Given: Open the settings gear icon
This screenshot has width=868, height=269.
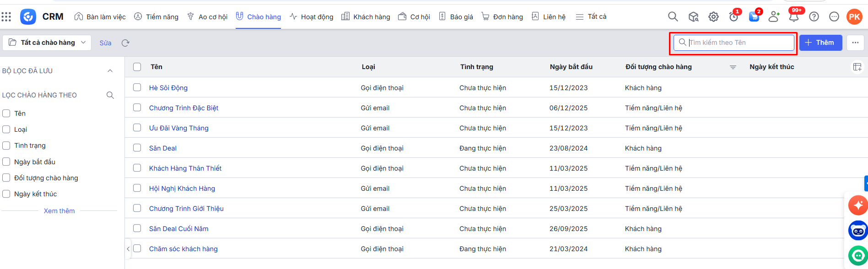Looking at the screenshot, I should point(713,17).
